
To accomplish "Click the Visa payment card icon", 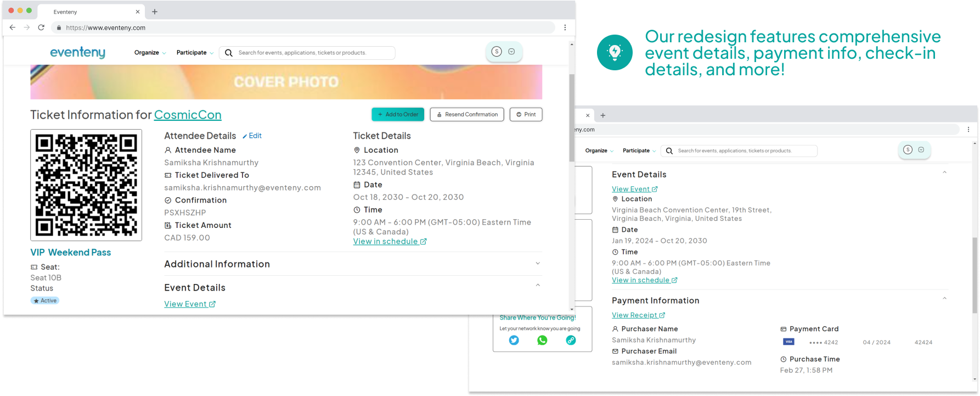I will (788, 342).
